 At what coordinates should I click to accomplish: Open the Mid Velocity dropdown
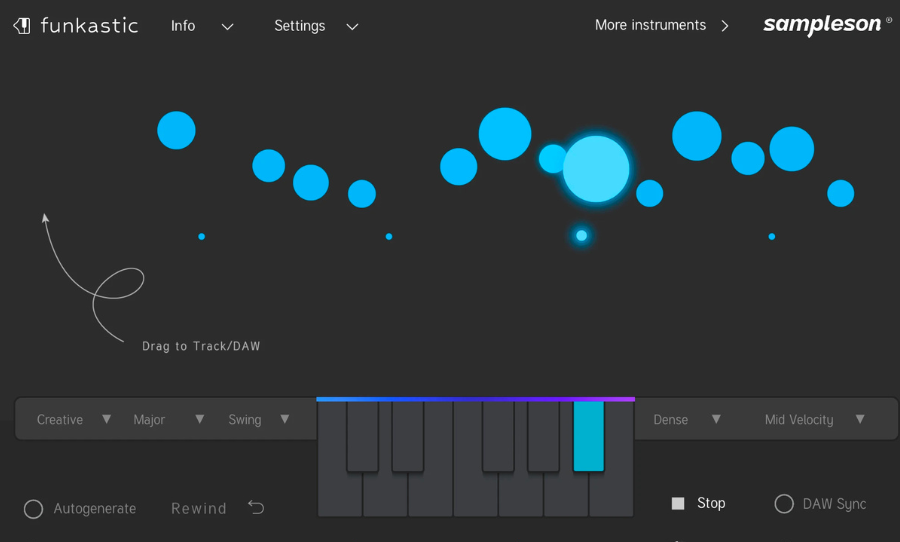click(814, 420)
